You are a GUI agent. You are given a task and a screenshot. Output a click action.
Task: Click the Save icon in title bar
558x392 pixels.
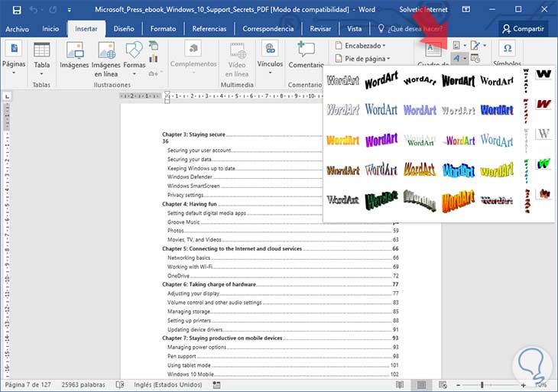(x=16, y=10)
